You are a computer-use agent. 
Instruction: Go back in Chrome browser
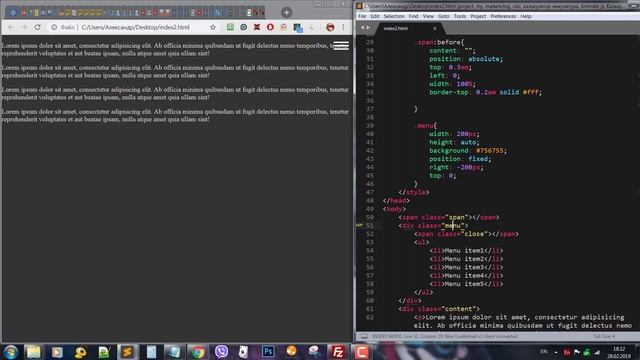coord(11,27)
